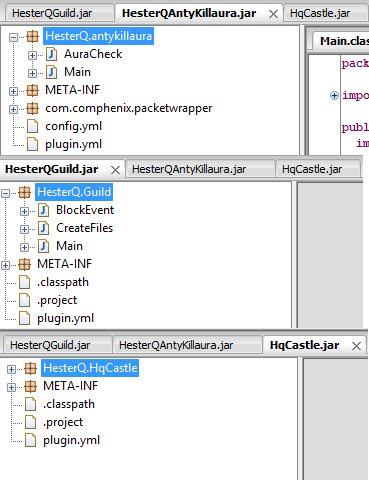The height and width of the screenshot is (480, 369).
Task: Select plugin.yml label in top panel
Action: pyautogui.click(x=73, y=144)
